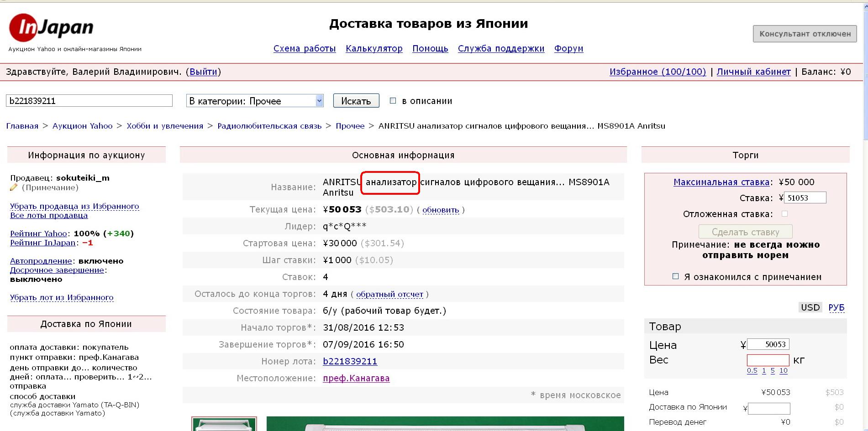Click the pencil icon beside Примечание
The width and height of the screenshot is (868, 431).
(x=14, y=187)
